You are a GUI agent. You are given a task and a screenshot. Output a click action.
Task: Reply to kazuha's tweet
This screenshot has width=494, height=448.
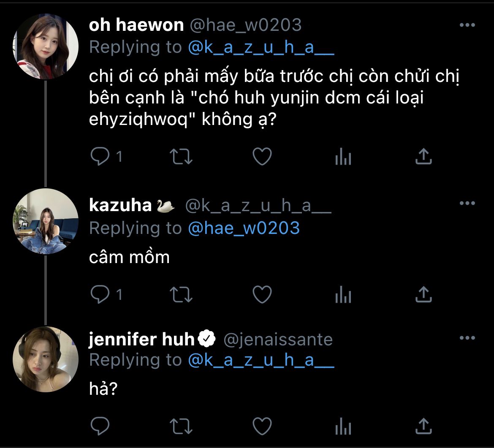(100, 294)
